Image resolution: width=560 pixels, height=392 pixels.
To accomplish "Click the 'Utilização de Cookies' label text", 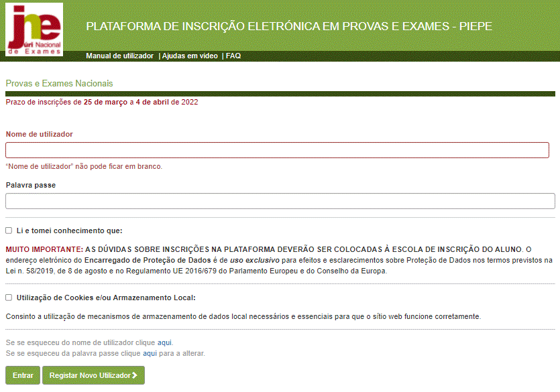I will [106, 298].
